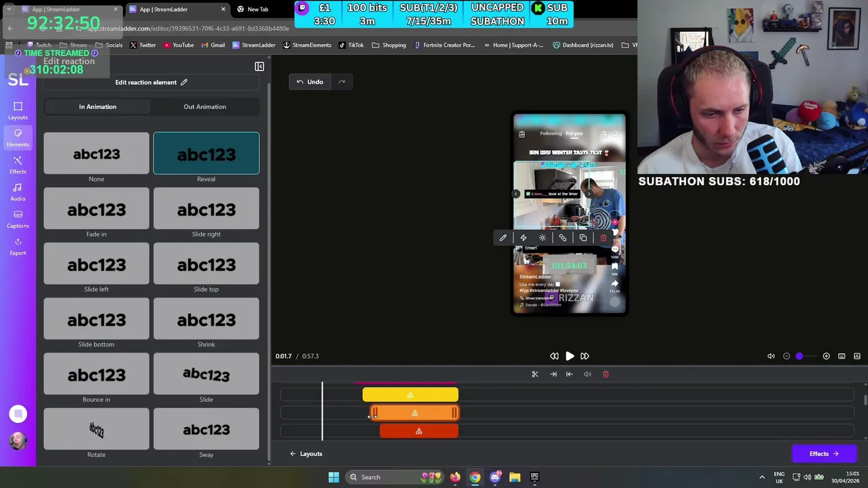Click the Undo button
The height and width of the screenshot is (488, 868).
click(x=310, y=82)
